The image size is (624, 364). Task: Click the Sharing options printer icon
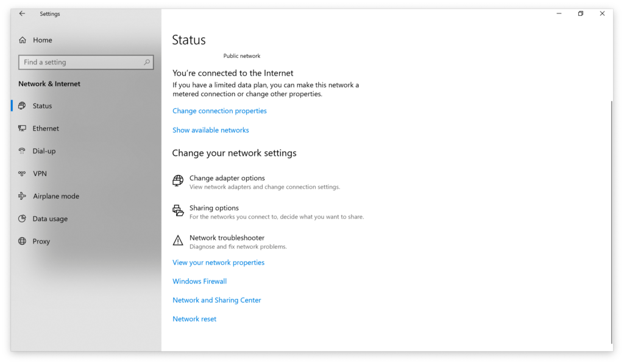[178, 211]
